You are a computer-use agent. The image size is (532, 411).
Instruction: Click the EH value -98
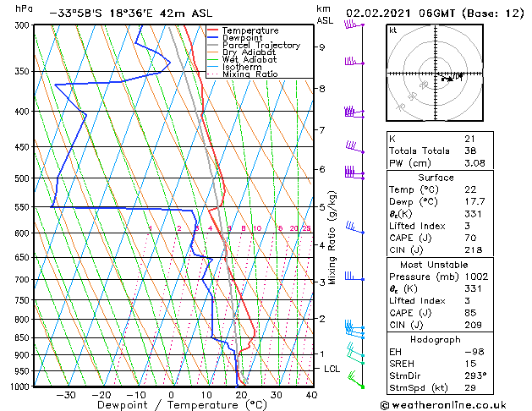click(x=474, y=352)
